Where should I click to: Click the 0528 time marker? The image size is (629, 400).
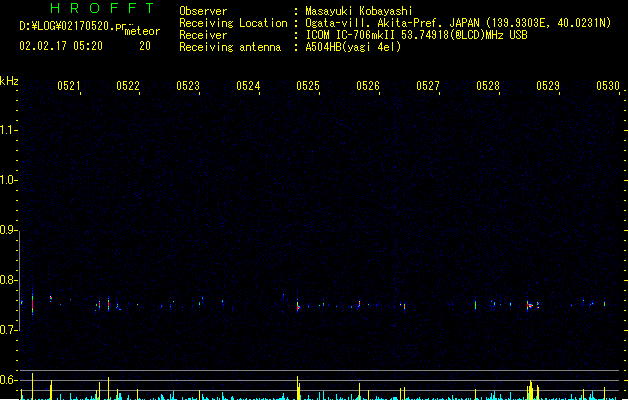click(x=488, y=86)
